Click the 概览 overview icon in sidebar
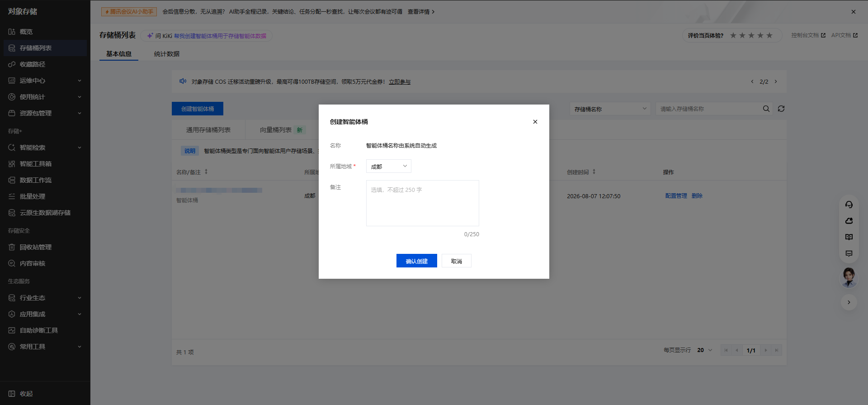This screenshot has height=405, width=868. [12, 32]
